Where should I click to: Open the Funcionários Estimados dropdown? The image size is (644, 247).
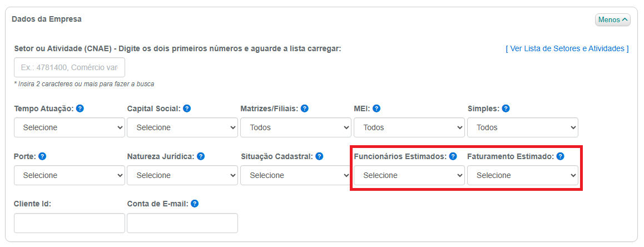click(x=409, y=175)
